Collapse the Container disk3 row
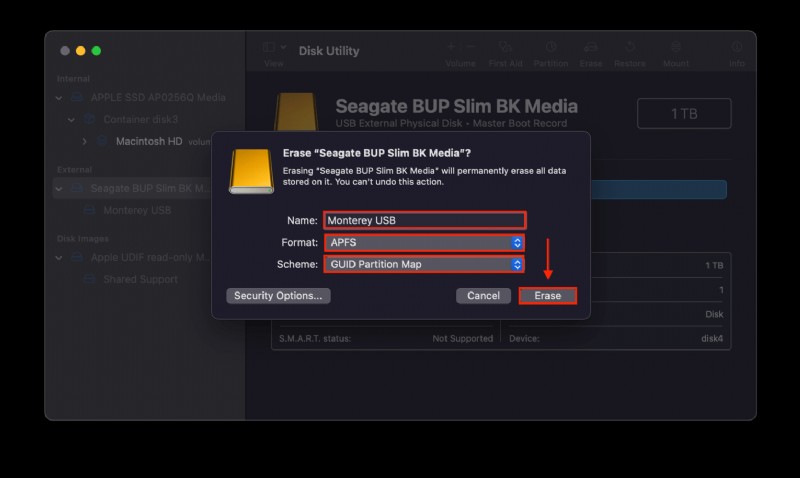This screenshot has height=478, width=800. point(71,120)
